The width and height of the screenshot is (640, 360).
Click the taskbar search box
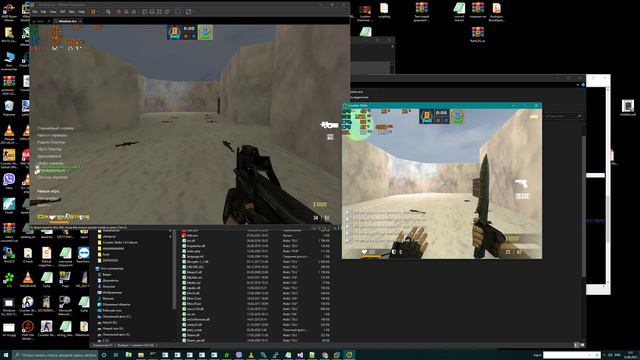point(55,355)
